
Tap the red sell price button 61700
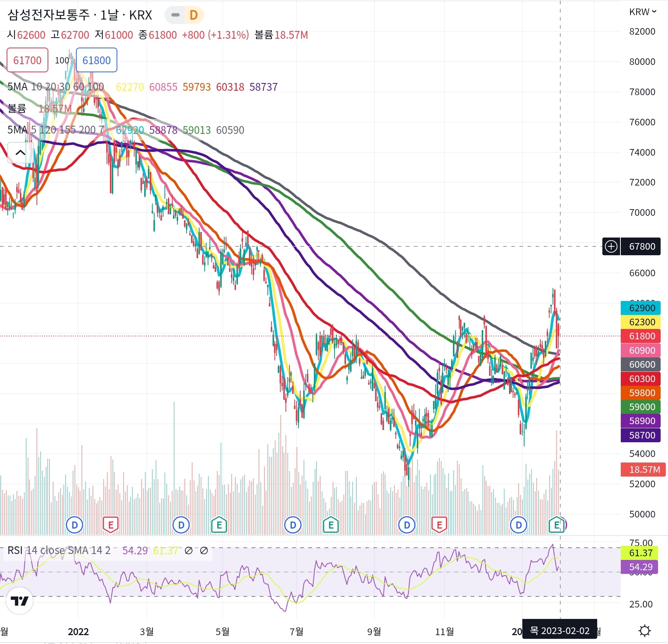click(x=27, y=60)
